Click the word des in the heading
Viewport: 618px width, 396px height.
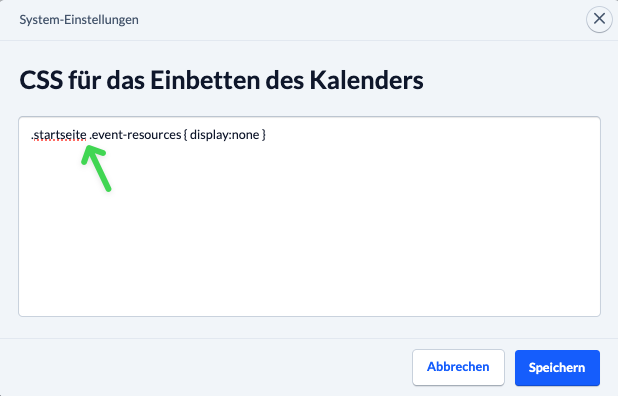(x=284, y=80)
